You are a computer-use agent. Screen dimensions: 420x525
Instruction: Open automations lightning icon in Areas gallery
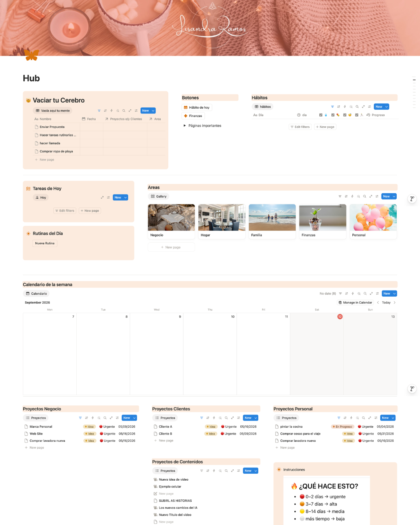(x=352, y=196)
